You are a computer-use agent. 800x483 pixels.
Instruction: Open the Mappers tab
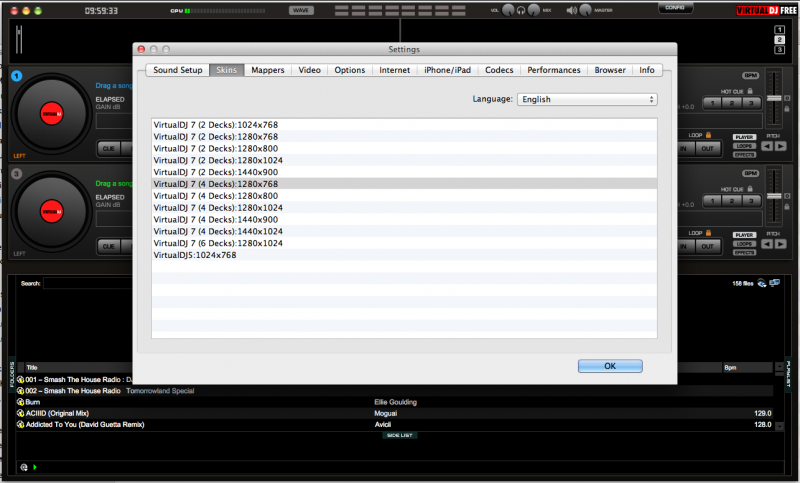[267, 70]
